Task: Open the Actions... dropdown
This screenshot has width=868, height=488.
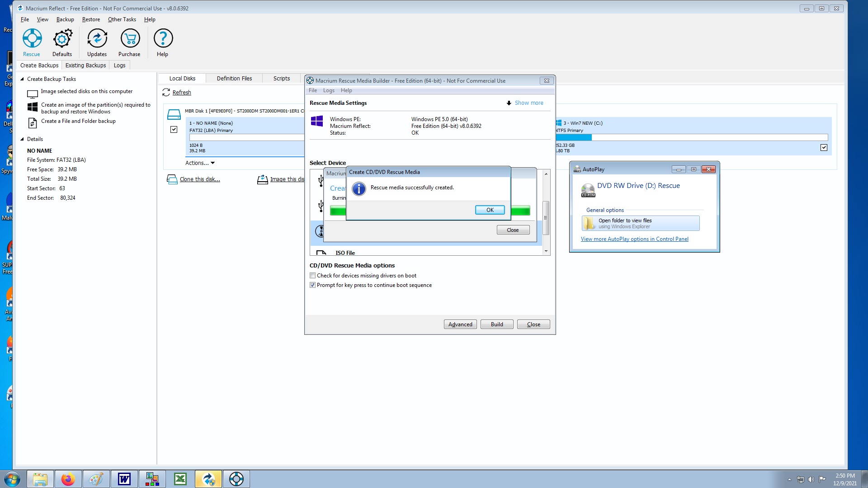Action: [x=200, y=163]
